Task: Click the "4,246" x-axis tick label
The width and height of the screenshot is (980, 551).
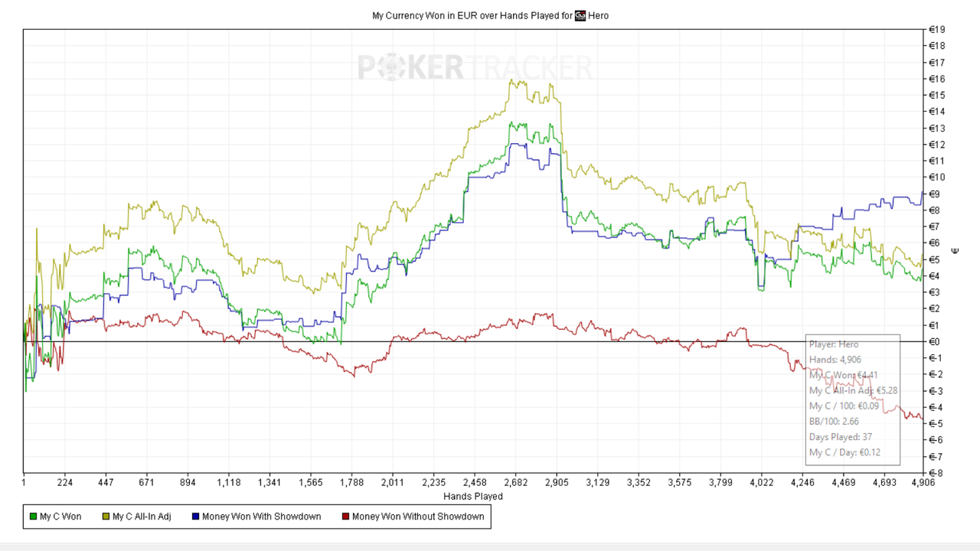Action: point(802,483)
